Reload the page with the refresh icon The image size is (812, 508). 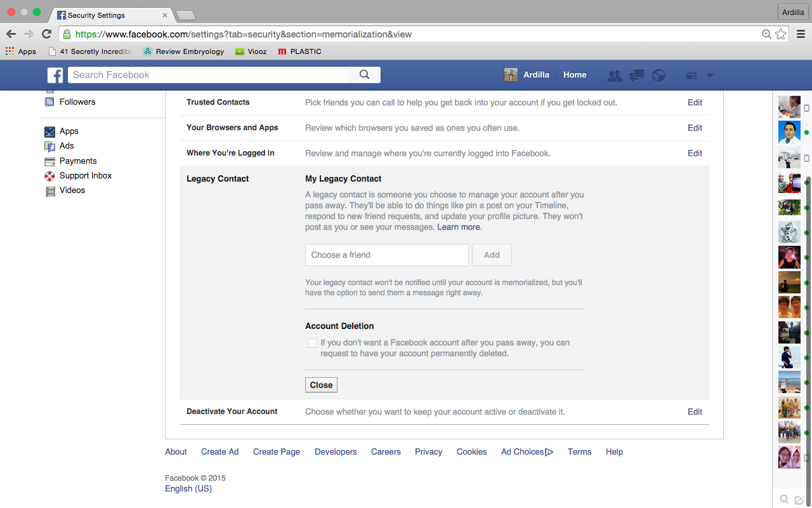coord(46,34)
